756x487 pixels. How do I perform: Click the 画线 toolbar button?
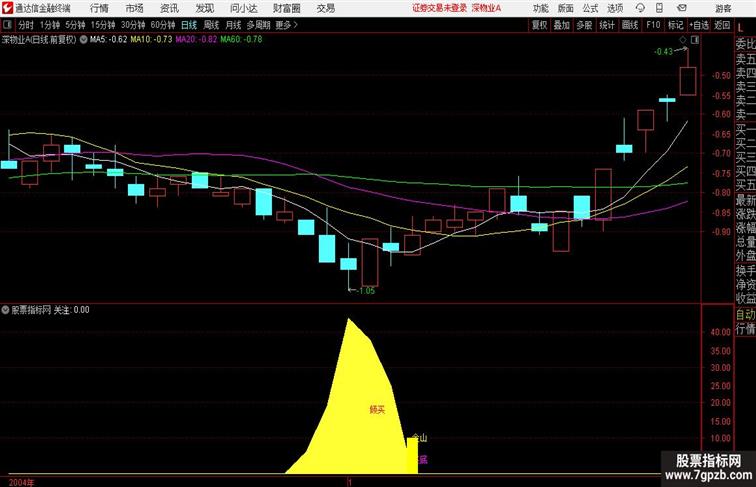[x=630, y=25]
